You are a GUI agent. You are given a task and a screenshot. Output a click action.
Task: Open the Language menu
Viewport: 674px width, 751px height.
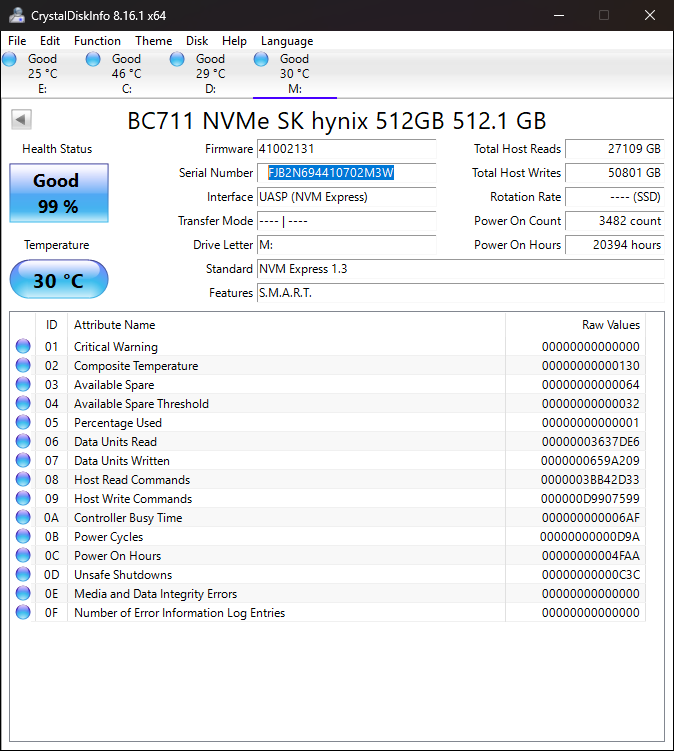point(287,41)
